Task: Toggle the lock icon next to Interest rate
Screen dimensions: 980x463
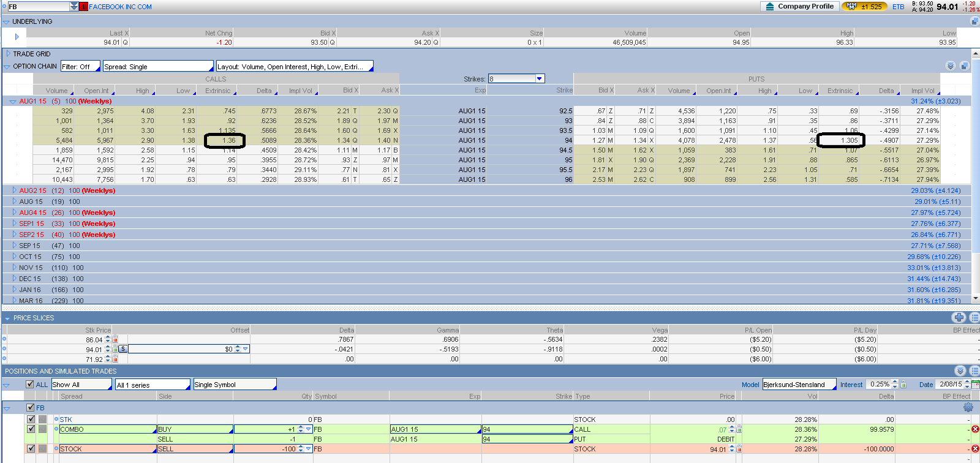Action: pyautogui.click(x=903, y=385)
